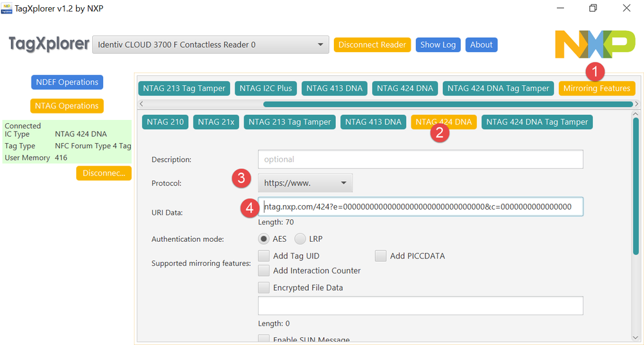This screenshot has width=644, height=345.
Task: Click down arrow of vertical scrollbar
Action: pyautogui.click(x=636, y=337)
